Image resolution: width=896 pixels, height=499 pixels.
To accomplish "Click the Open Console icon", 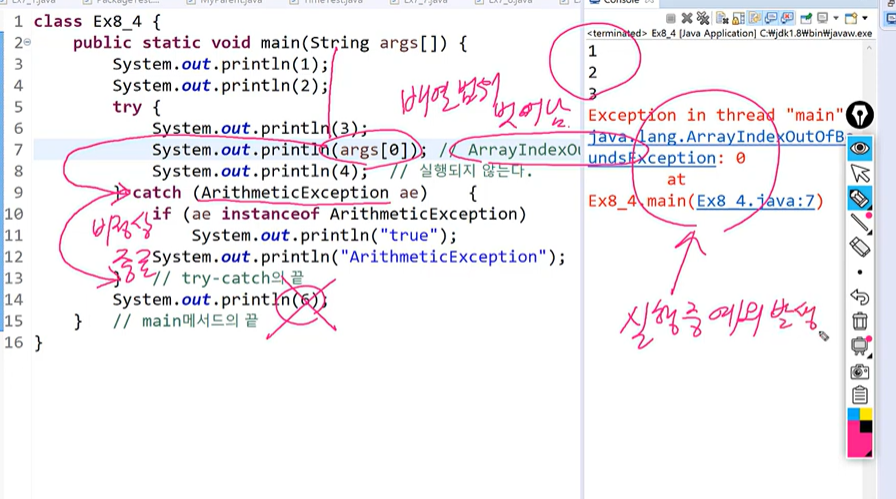I will pyautogui.click(x=851, y=18).
